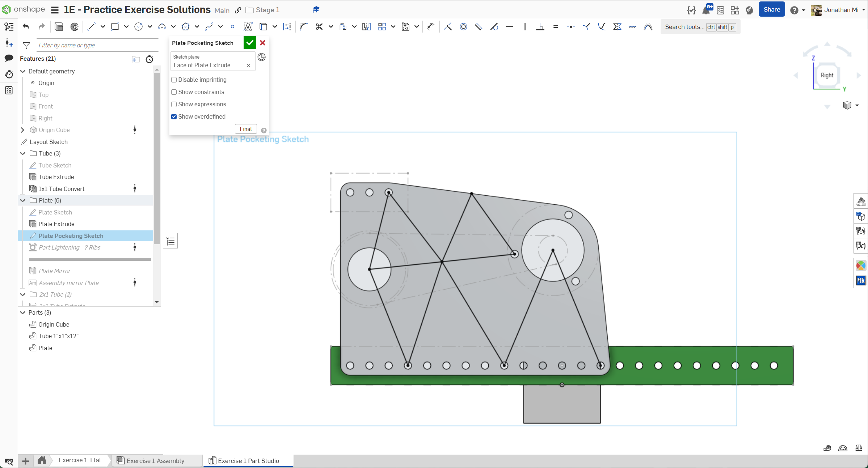Check the Show constraints option

point(174,92)
